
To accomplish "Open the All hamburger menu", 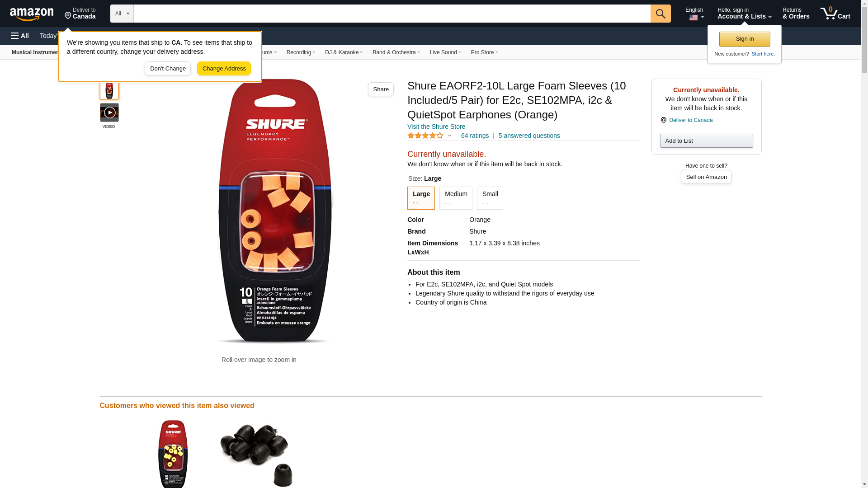I will point(20,36).
